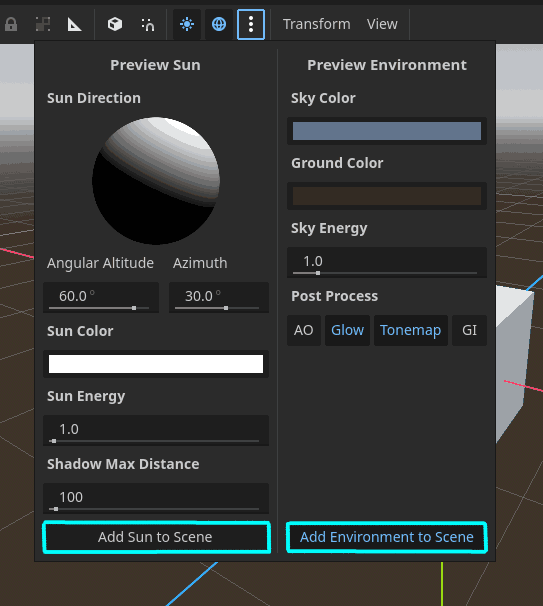Toggle Glow post process
Viewport: 543px width, 606px height.
pos(347,330)
